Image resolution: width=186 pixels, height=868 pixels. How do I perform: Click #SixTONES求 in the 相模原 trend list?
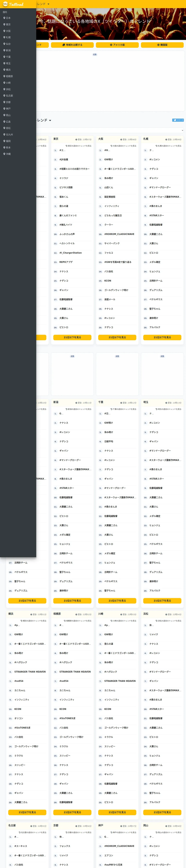[68, 718]
